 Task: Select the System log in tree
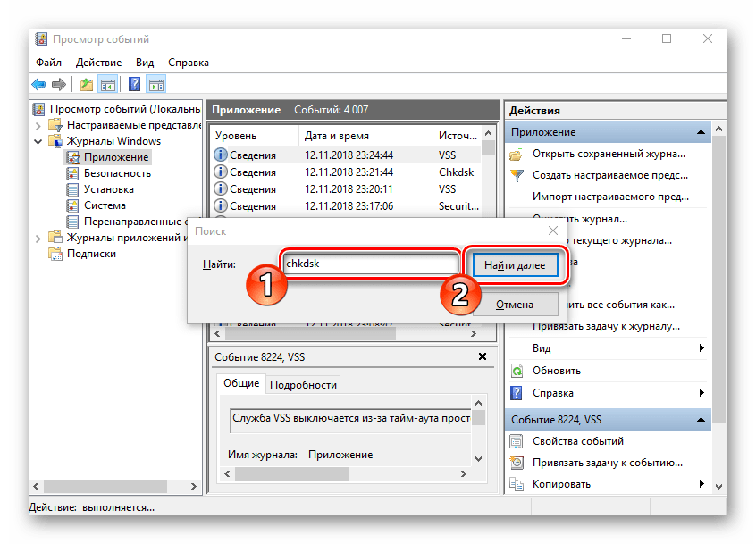click(104, 205)
